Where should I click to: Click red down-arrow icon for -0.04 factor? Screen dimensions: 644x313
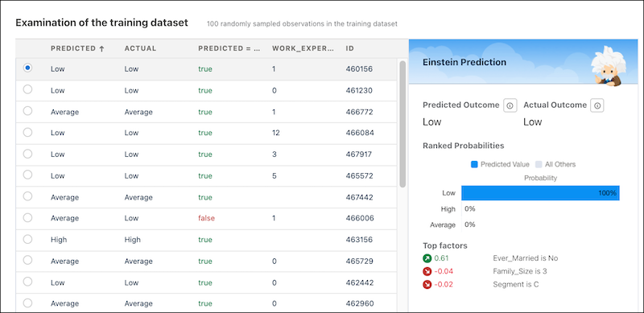(x=427, y=271)
